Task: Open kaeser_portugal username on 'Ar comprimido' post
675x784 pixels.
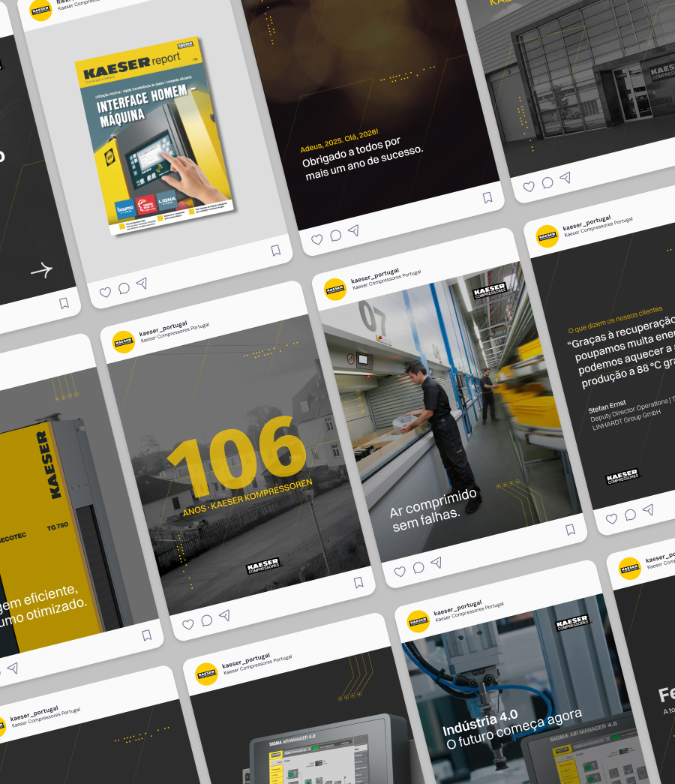Action: point(375,275)
